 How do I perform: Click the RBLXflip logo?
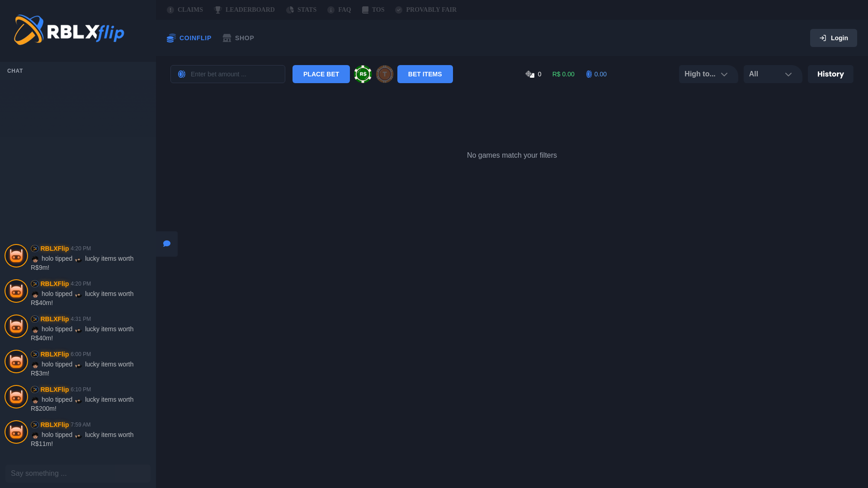[x=69, y=30]
